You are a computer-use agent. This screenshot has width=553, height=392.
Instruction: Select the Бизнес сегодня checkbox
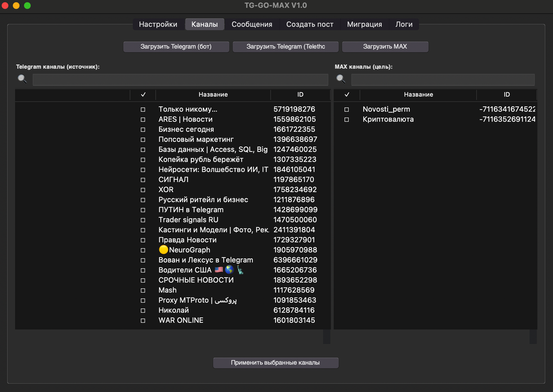(x=143, y=130)
